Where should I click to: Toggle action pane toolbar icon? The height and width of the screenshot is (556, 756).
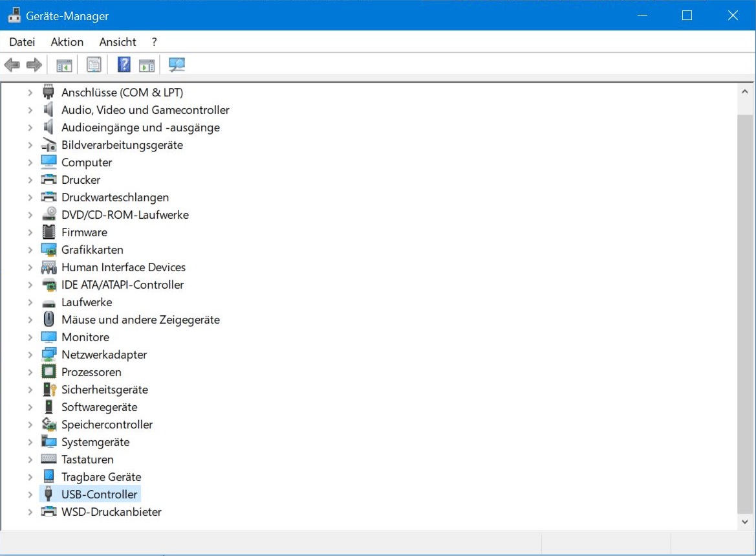point(147,65)
